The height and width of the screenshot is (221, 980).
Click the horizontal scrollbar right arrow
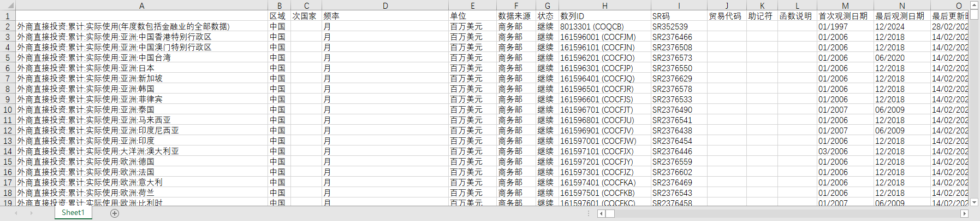click(964, 213)
